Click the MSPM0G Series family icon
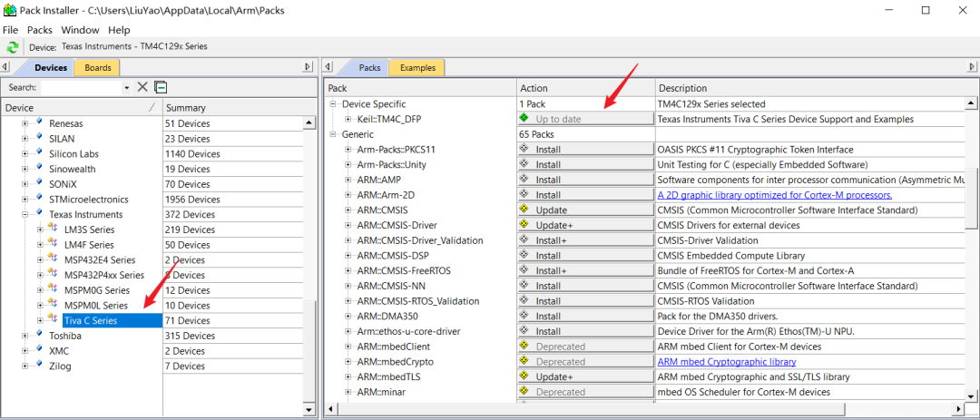 point(54,290)
